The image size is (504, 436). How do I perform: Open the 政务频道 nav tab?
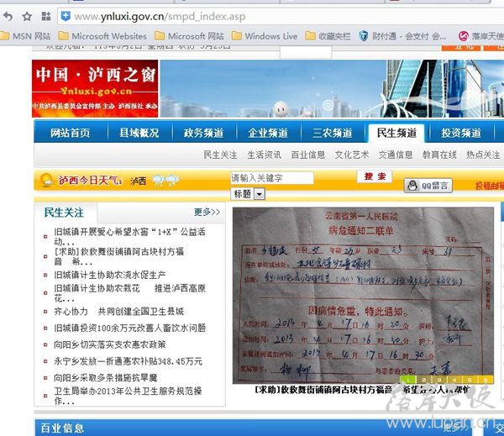[x=203, y=133]
